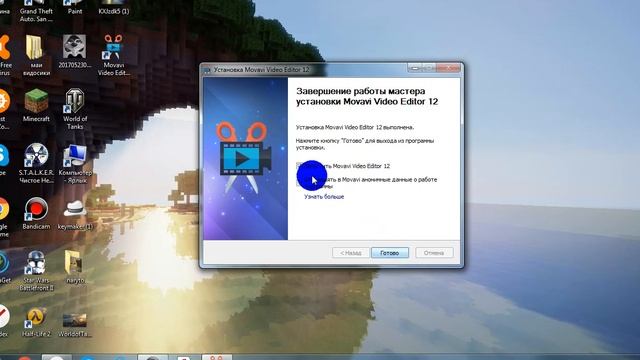Viewport: 640px width, 360px height.
Task: Open the Minecraft desktop icon
Action: (36, 105)
